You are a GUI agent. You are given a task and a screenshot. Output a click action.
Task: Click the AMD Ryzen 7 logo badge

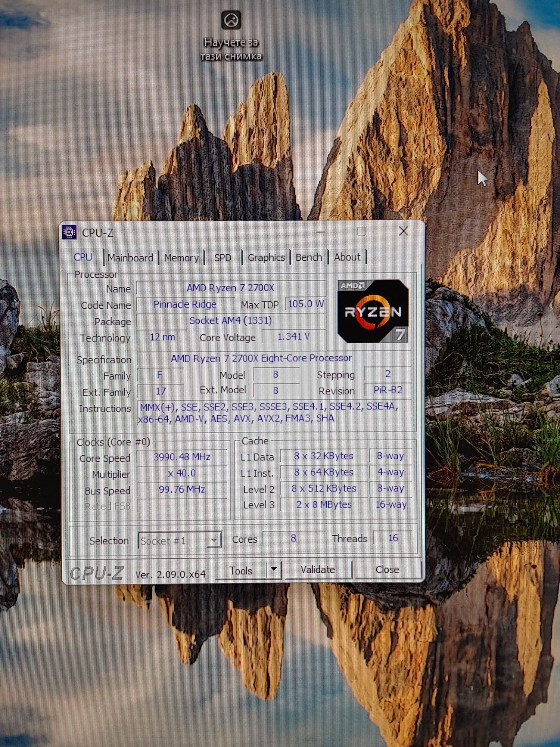click(373, 311)
